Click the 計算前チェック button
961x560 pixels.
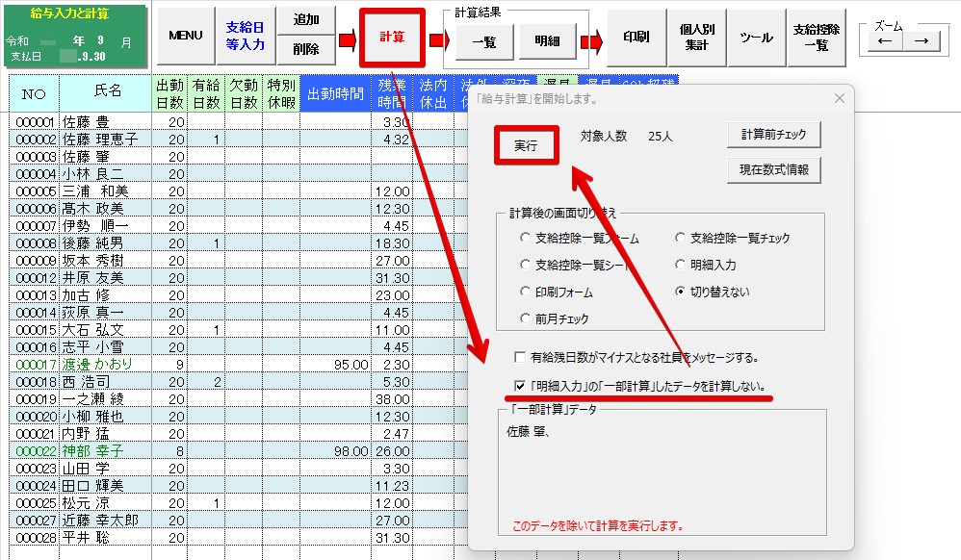pyautogui.click(x=773, y=135)
